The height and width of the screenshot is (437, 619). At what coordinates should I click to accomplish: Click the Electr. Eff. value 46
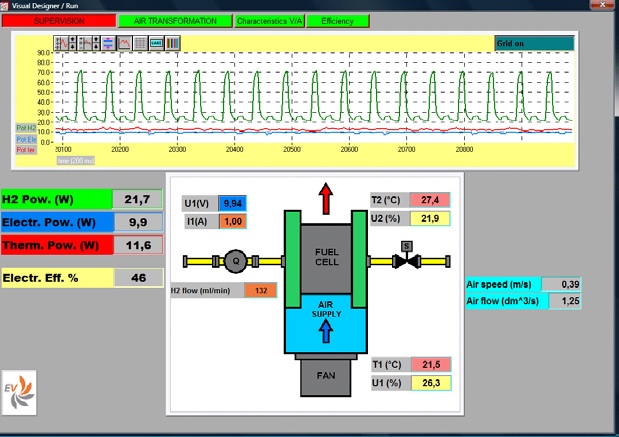pos(139,278)
